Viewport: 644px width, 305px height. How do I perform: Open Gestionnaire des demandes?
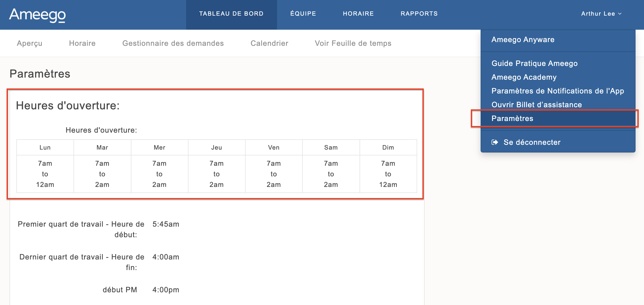173,43
